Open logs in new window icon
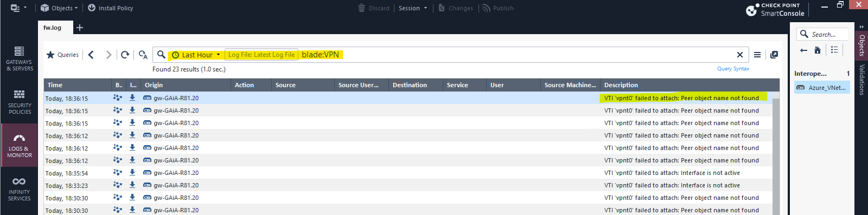Viewport: 868px width, 215px height. pos(774,55)
